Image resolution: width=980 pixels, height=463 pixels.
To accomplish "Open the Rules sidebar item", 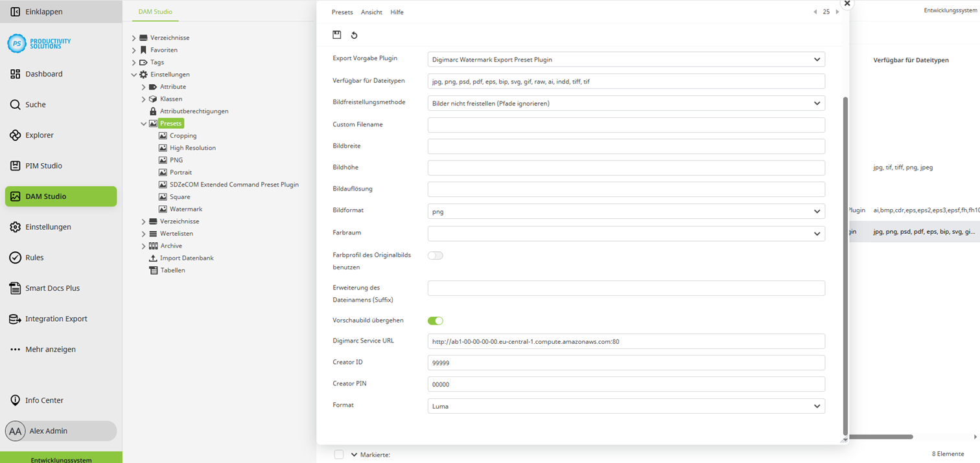I will tap(34, 258).
